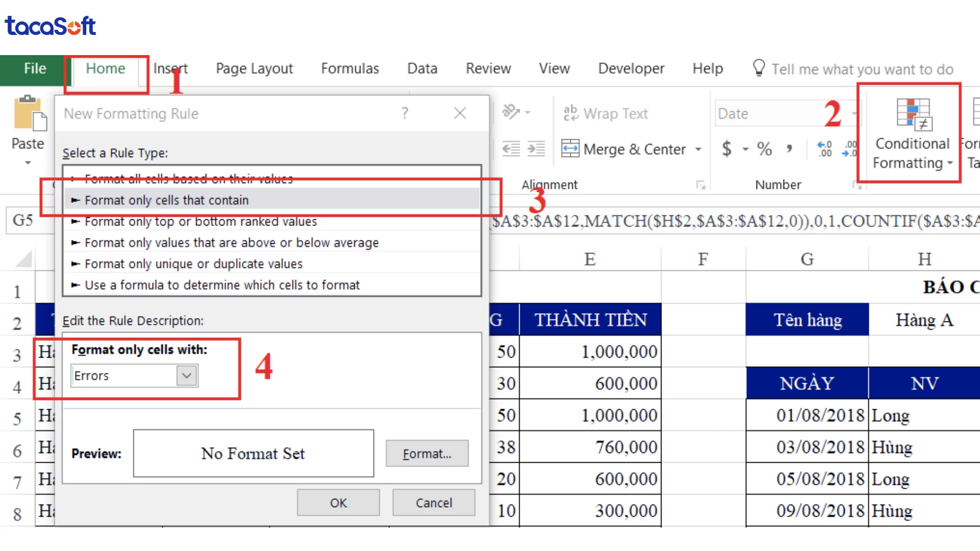Click the Decrease Decimal icon
980x551 pixels.
click(x=850, y=148)
